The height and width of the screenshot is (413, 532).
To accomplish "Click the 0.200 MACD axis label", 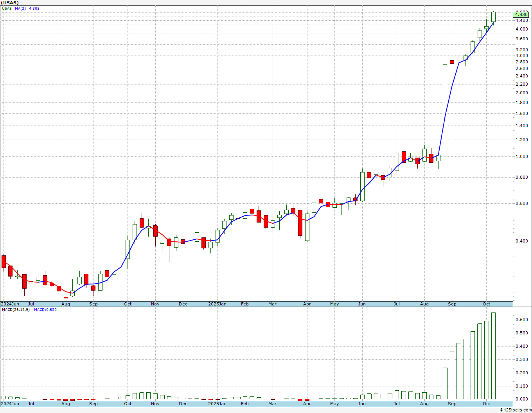I will 522,373.
